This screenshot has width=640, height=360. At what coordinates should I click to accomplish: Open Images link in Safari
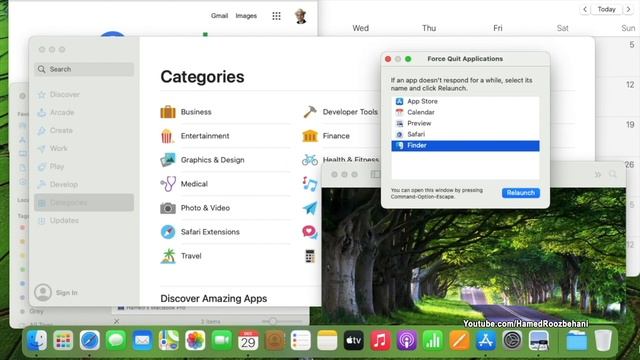(246, 16)
